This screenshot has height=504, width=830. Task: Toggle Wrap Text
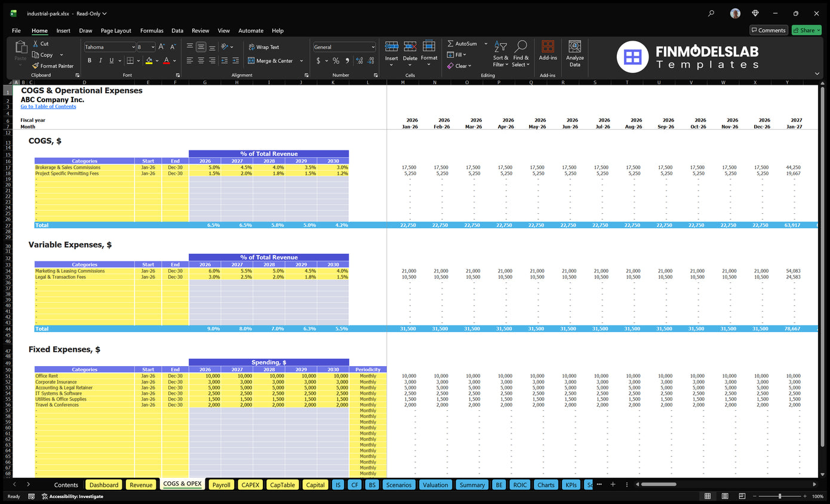[263, 47]
